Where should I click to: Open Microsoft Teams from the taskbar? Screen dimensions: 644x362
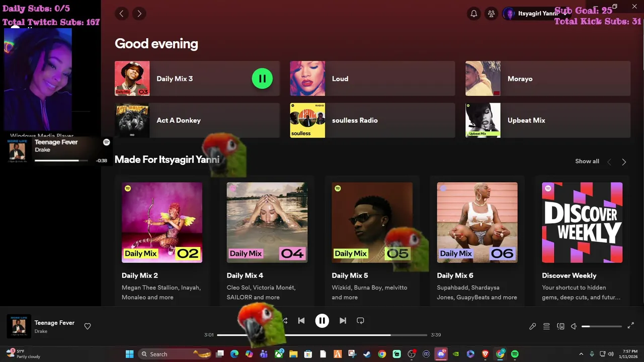pyautogui.click(x=264, y=354)
